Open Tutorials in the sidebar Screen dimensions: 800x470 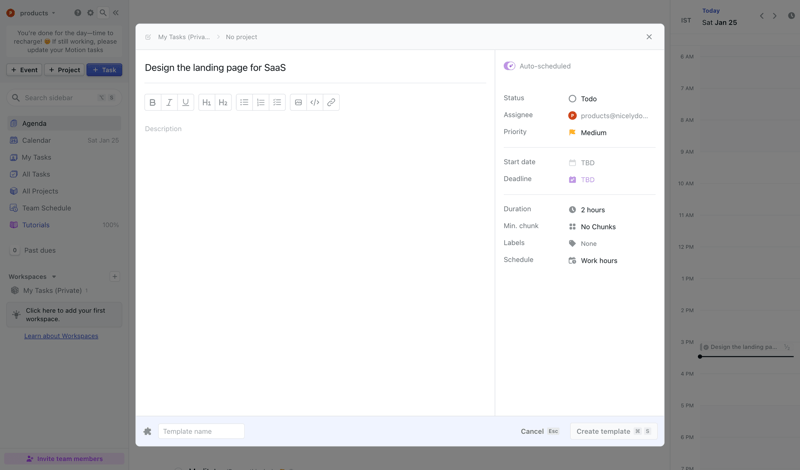64,225
